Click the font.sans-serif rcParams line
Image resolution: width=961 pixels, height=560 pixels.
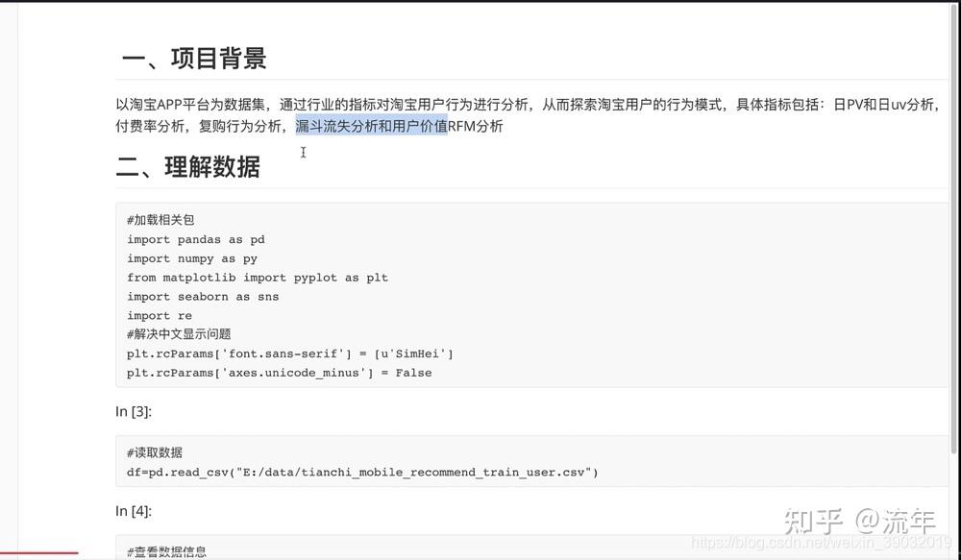click(289, 353)
